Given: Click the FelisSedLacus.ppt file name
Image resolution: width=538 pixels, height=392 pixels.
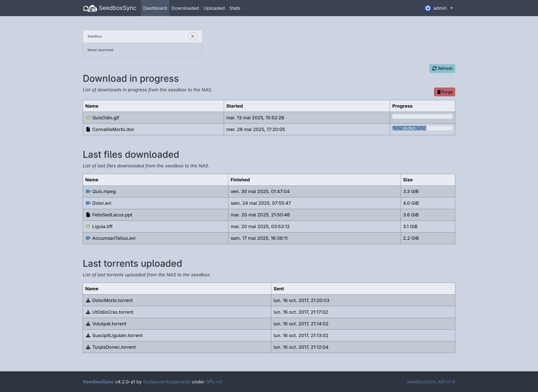Looking at the screenshot, I should (x=112, y=215).
